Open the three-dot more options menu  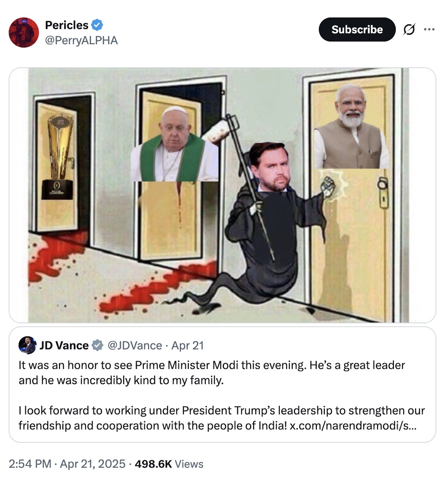429,30
